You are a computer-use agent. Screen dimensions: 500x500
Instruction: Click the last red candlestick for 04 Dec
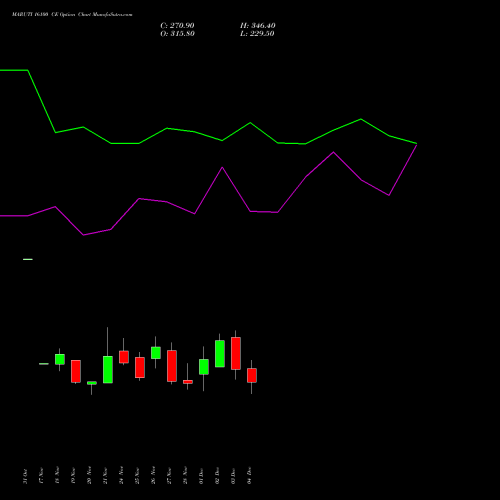[252, 375]
